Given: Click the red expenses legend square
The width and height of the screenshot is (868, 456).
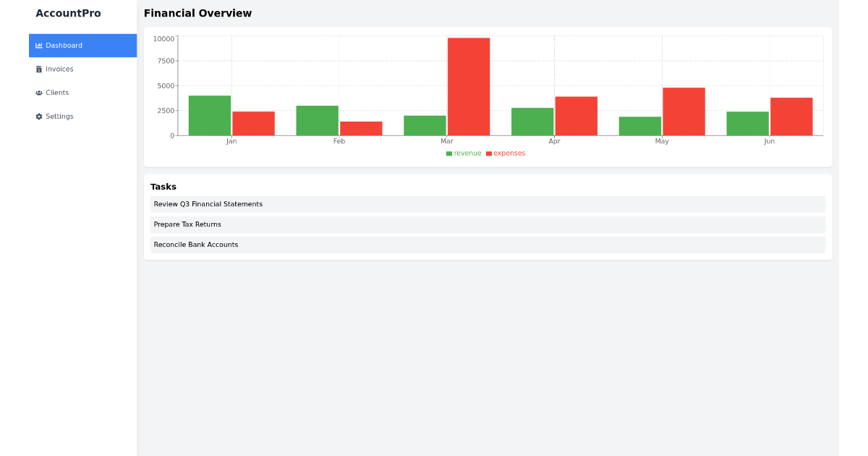Looking at the screenshot, I should click(489, 153).
